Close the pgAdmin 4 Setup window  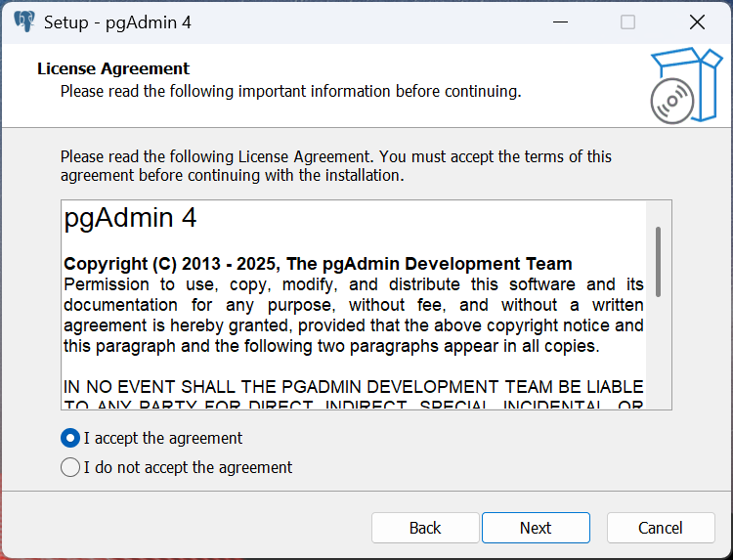(697, 22)
